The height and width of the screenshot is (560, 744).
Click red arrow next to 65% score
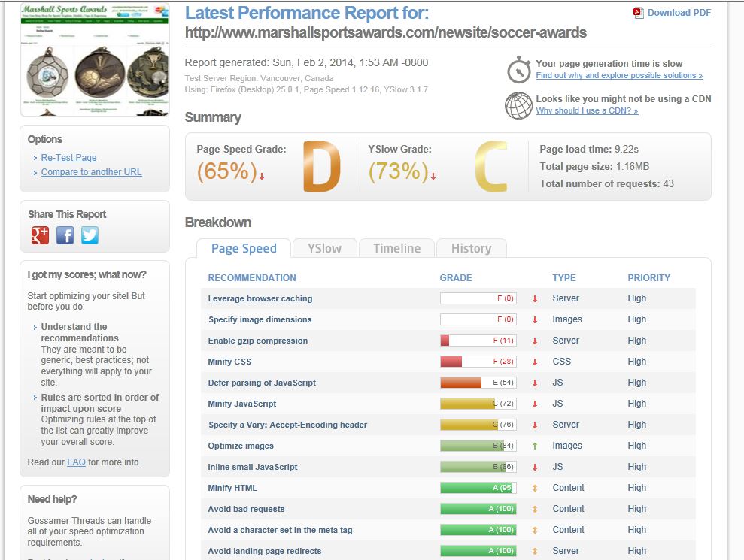coord(262,176)
